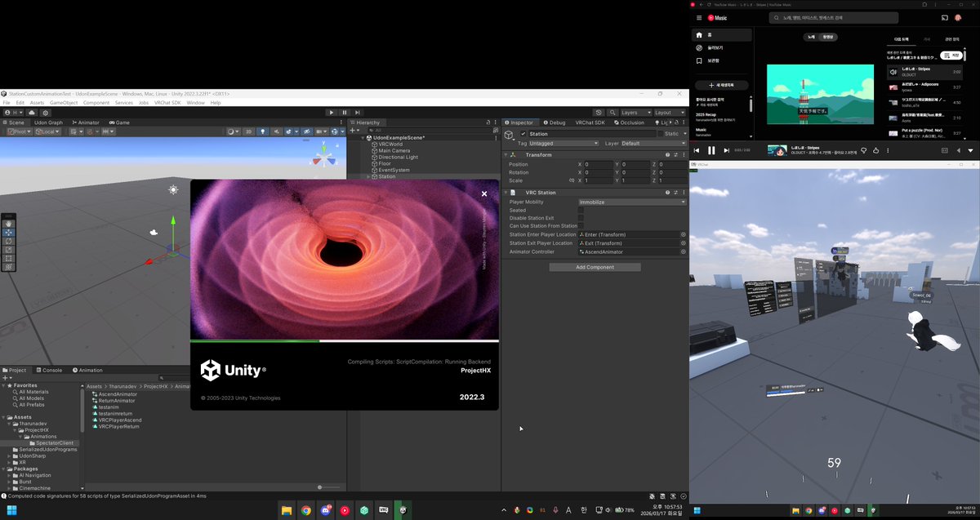Select the AscendAnimator asset

pos(114,393)
